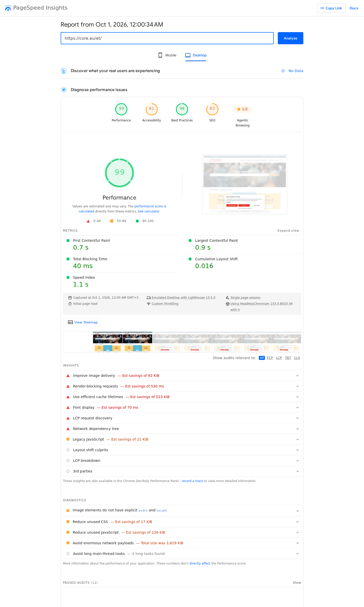Select the All audits filter
This screenshot has height=607, width=364.
click(262, 358)
